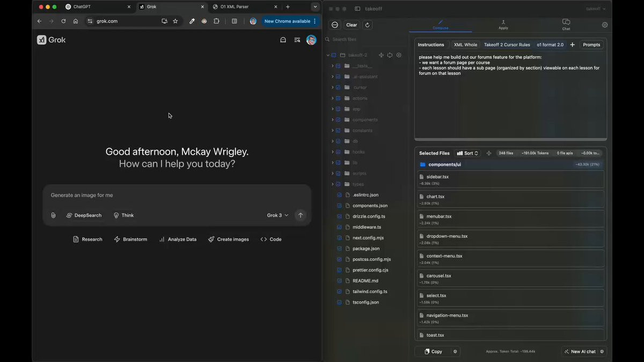644x362 pixels.
Task: Open the Grok 3 model dropdown
Action: 277,215
